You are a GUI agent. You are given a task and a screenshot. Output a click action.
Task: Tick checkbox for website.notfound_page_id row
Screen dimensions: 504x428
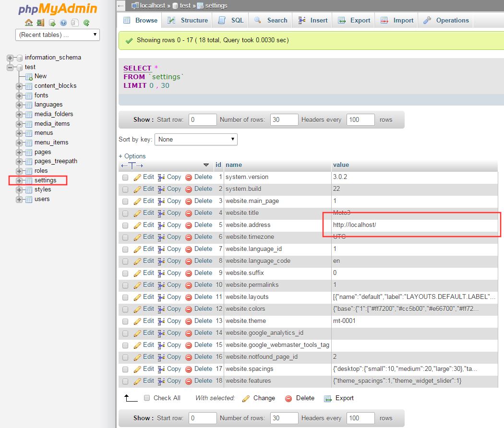(125, 357)
